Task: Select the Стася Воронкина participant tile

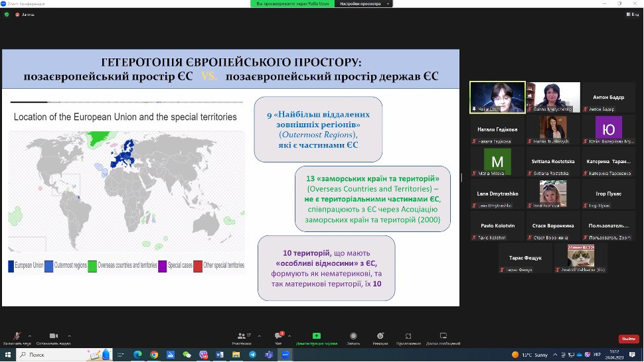Action: click(553, 226)
